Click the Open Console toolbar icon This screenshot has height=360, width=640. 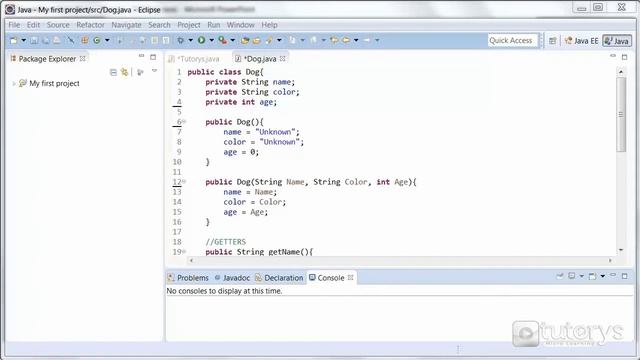click(592, 276)
